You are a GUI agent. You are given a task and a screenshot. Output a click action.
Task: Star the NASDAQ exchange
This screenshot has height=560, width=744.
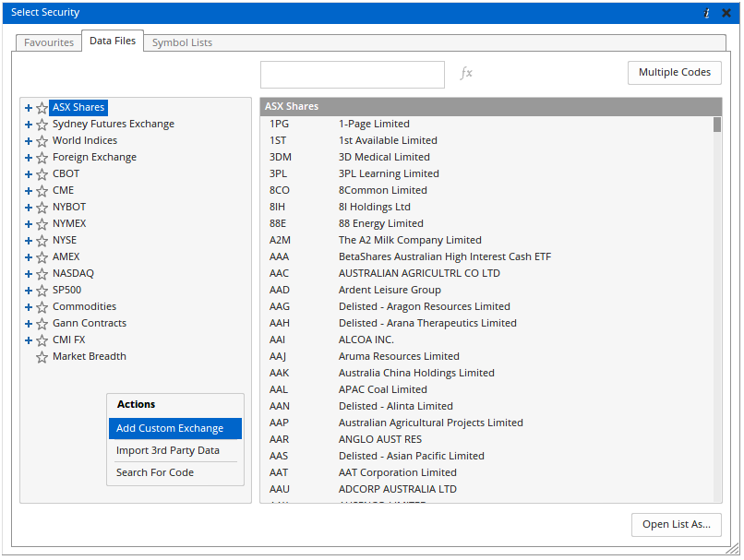(42, 274)
